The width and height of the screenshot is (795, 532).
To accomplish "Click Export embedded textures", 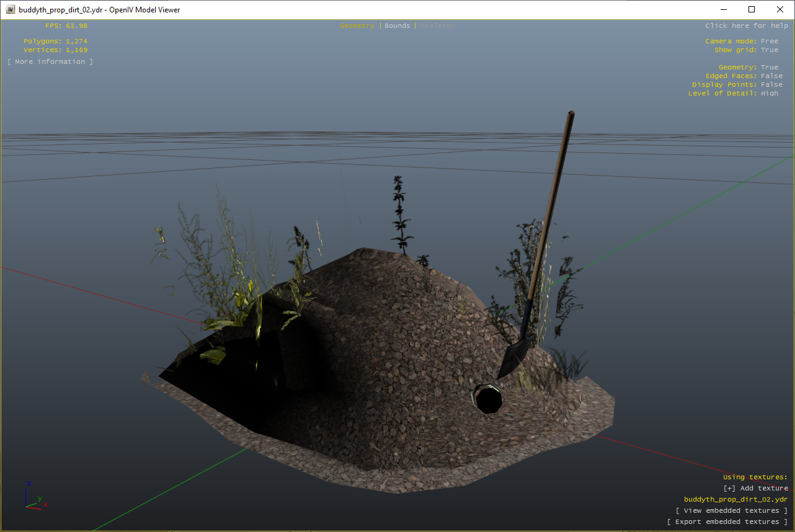I will (x=727, y=522).
